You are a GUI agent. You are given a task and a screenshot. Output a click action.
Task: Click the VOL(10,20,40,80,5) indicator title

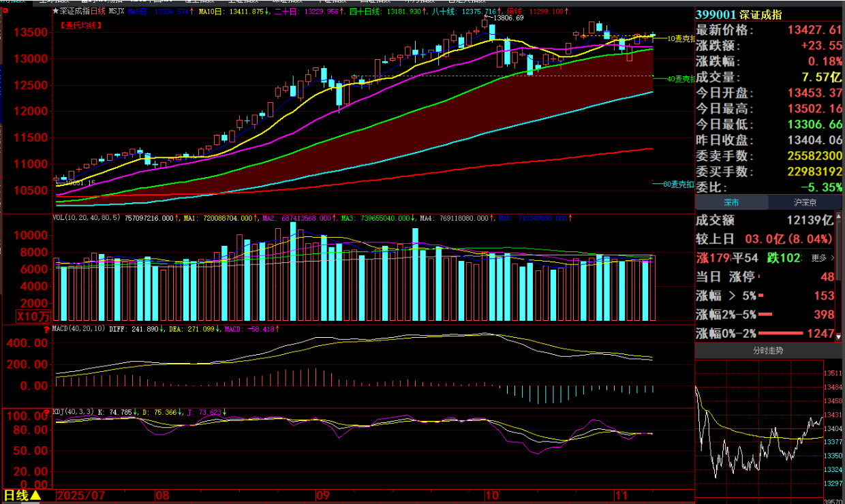87,218
